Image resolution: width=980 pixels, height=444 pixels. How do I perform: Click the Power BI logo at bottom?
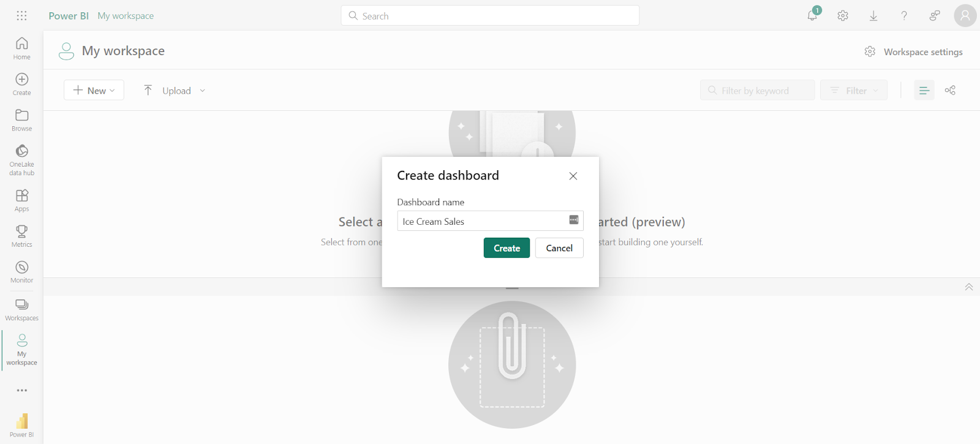21,425
